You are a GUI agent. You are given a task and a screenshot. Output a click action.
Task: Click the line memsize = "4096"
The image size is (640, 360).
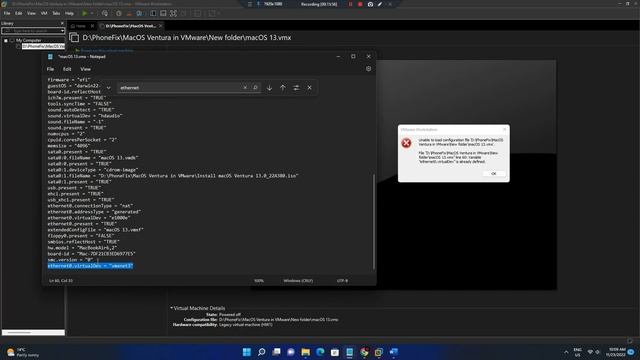(x=69, y=146)
